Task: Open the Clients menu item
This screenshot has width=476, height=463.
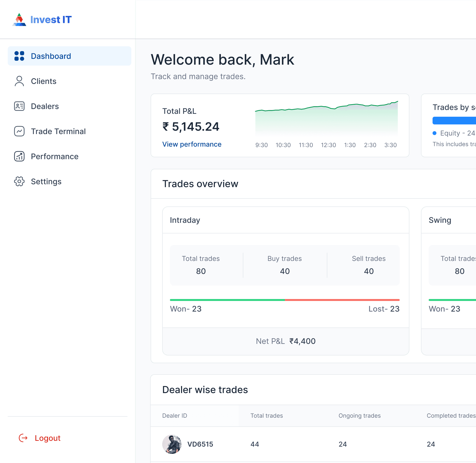Action: [43, 81]
